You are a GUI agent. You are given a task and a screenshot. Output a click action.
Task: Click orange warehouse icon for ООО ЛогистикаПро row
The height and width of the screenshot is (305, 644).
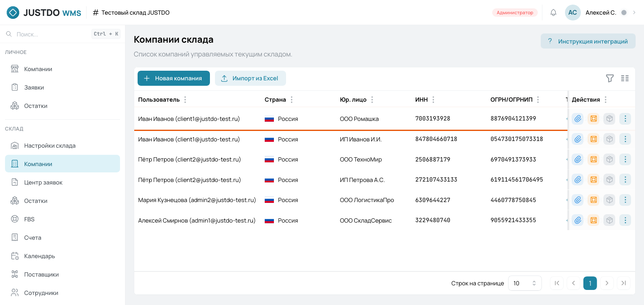593,200
